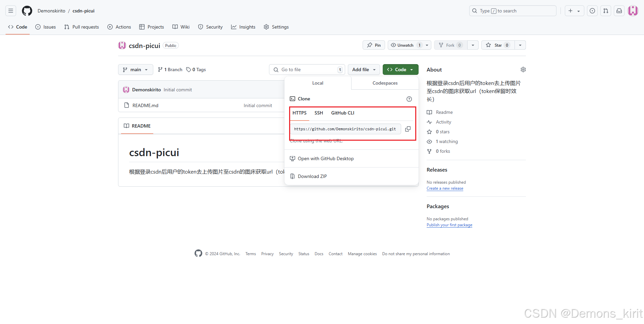The height and width of the screenshot is (324, 644).
Task: Open the Projects tab
Action: pyautogui.click(x=152, y=27)
